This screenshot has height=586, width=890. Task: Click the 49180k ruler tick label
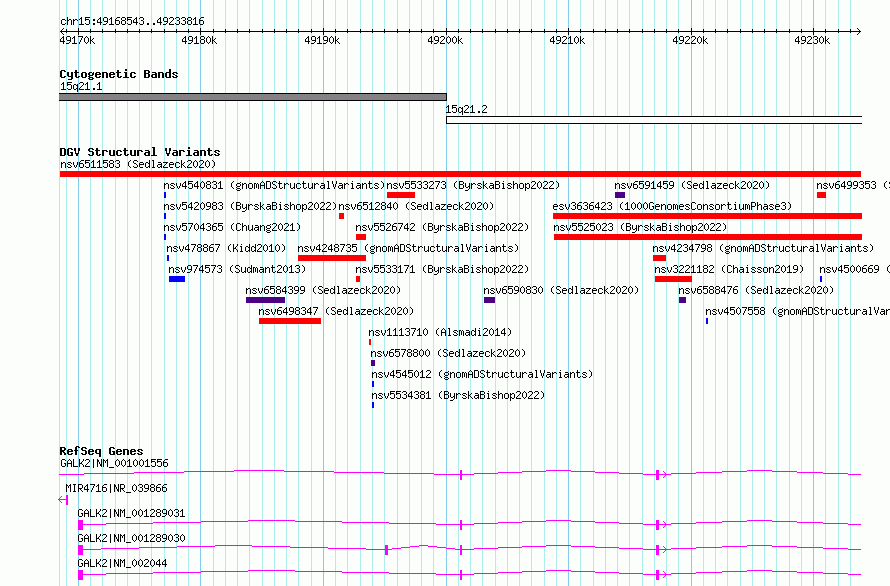pos(199,40)
